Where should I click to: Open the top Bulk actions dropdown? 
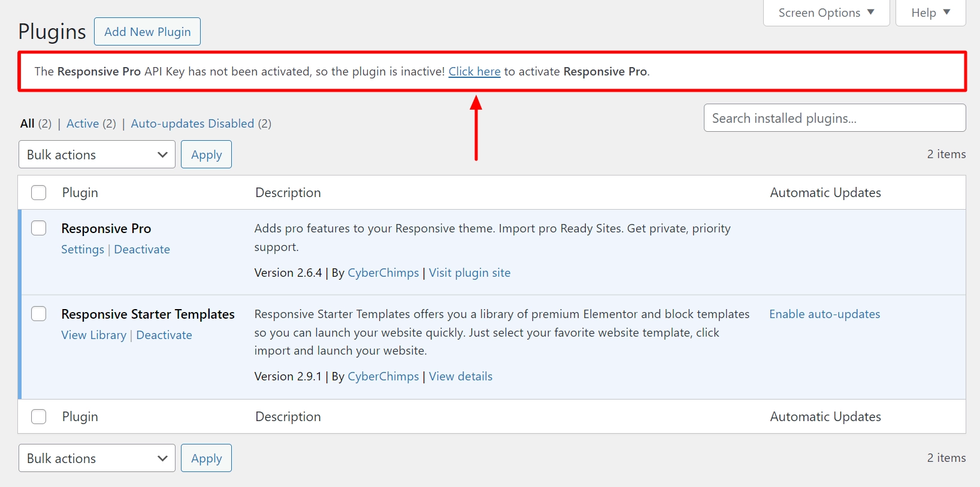[97, 155]
